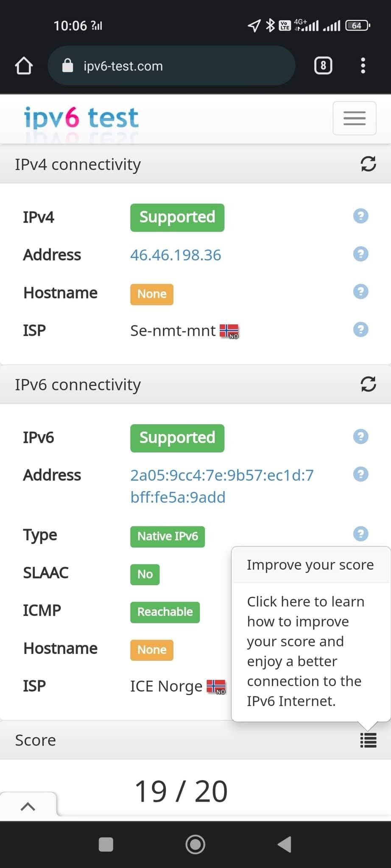The image size is (391, 868).
Task: Open the IPv6 address link
Action: click(x=222, y=486)
